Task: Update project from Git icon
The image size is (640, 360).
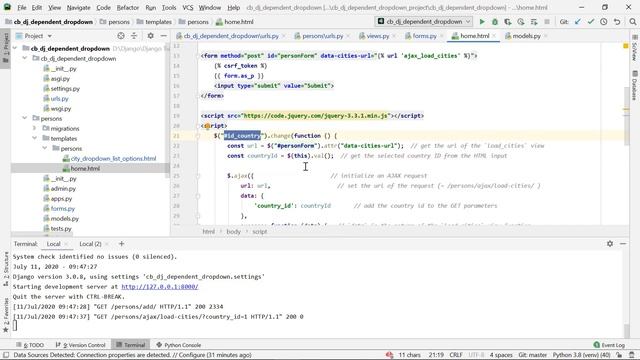Action: pyautogui.click(x=578, y=22)
